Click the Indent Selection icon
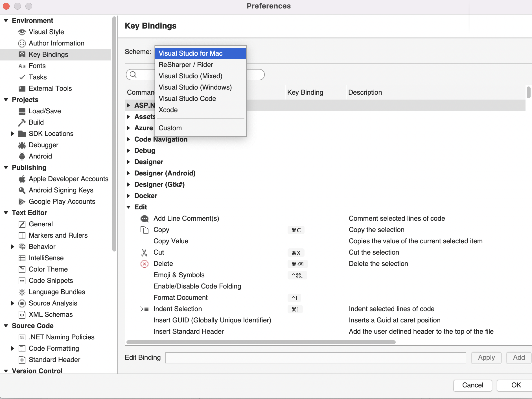532x399 pixels. click(x=145, y=309)
